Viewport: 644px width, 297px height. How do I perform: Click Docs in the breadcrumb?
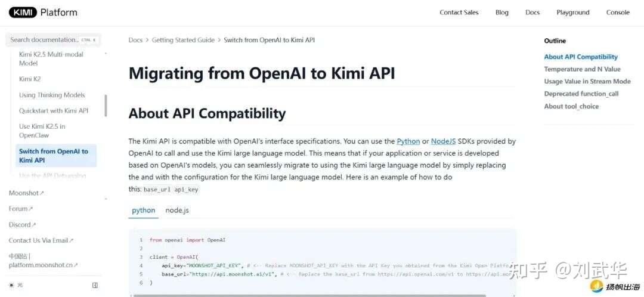135,40
